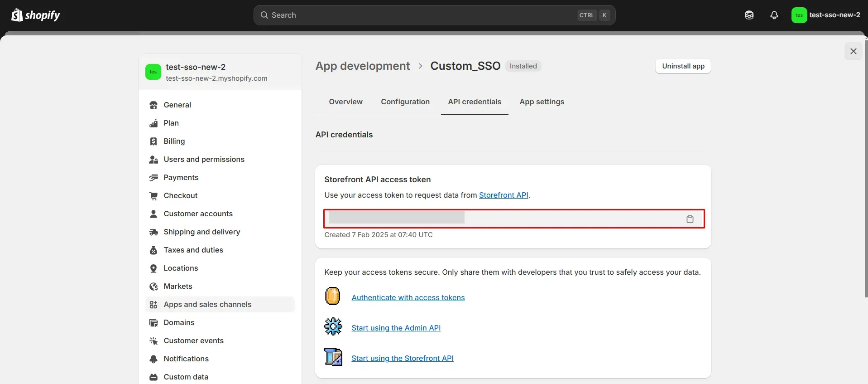This screenshot has height=384, width=868.
Task: Switch to the Configuration tab
Action: pos(405,102)
